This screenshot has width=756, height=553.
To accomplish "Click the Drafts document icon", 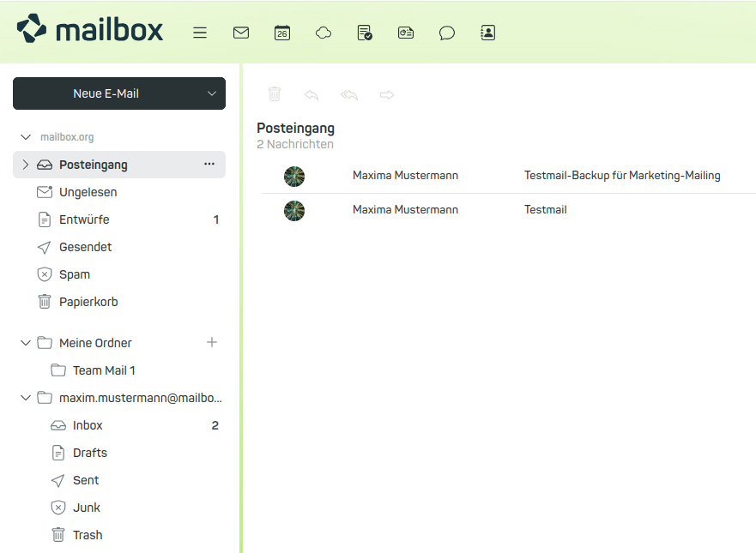I will [57, 453].
